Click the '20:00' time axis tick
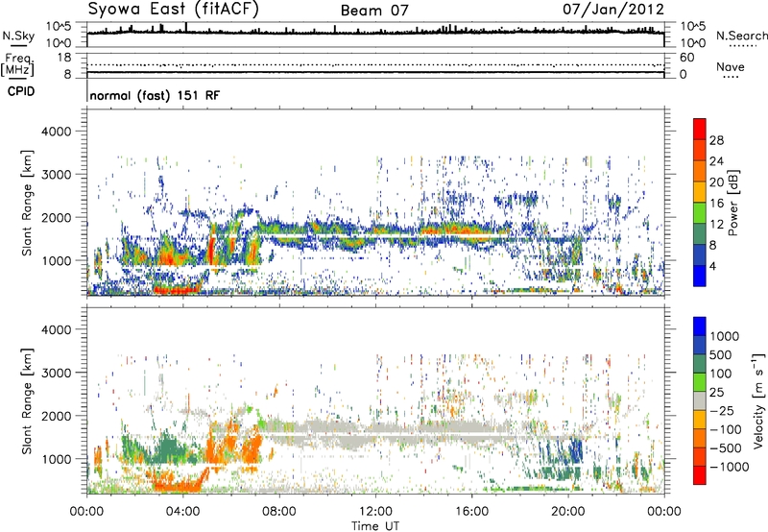 567,512
